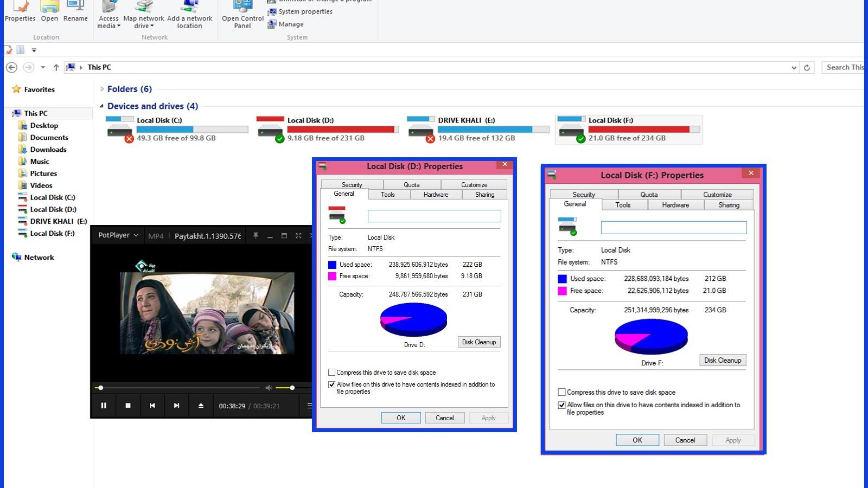Enable compress drive checkbox in F: Properties
The width and height of the screenshot is (868, 488).
pos(561,392)
